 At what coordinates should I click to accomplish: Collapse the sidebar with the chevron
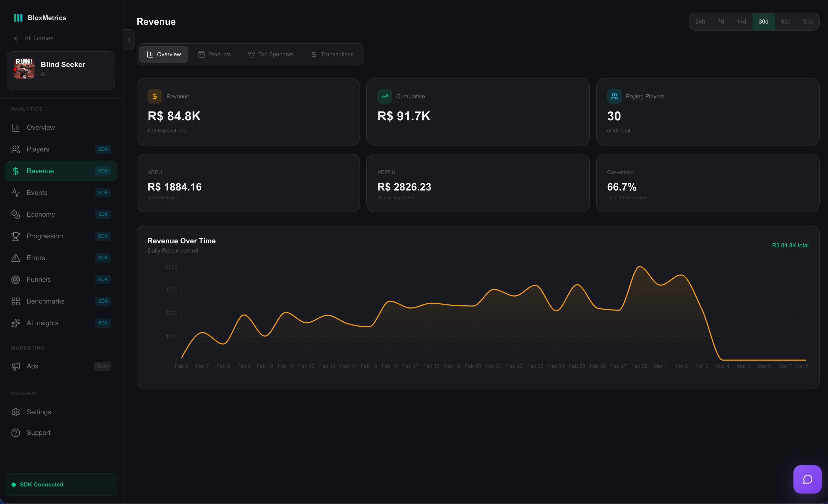coord(129,40)
